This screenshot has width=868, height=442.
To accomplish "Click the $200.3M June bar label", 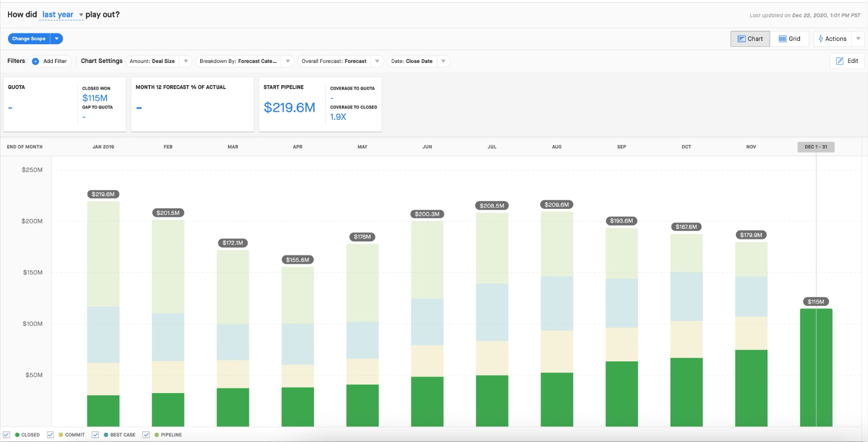I will [x=427, y=214].
